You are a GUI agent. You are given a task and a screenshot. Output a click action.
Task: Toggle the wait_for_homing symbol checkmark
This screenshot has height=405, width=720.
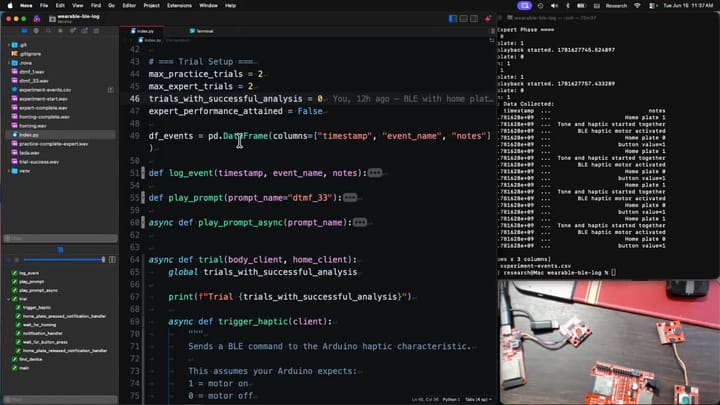point(18,325)
